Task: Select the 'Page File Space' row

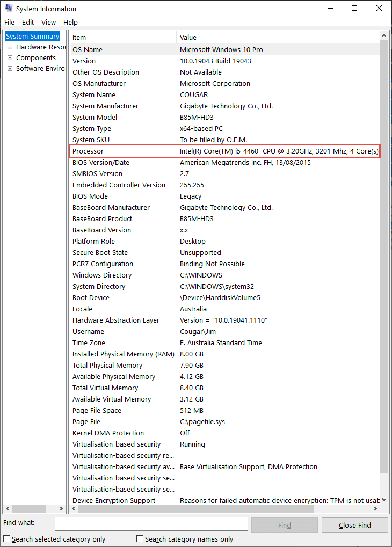Action: pyautogui.click(x=224, y=411)
